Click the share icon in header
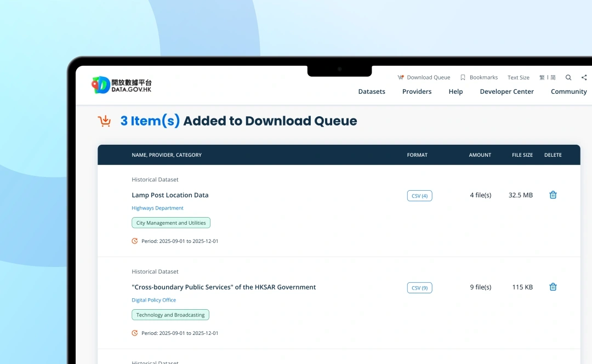The image size is (592, 364). (584, 77)
